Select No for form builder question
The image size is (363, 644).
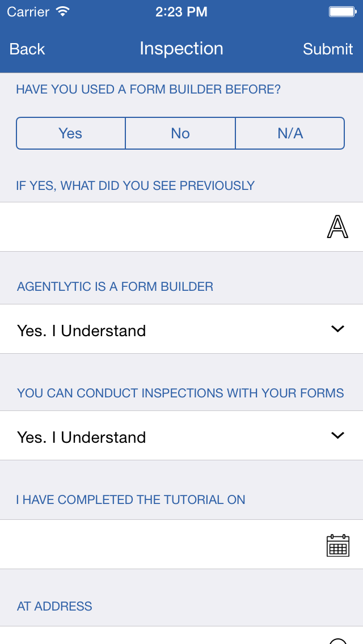tap(180, 133)
